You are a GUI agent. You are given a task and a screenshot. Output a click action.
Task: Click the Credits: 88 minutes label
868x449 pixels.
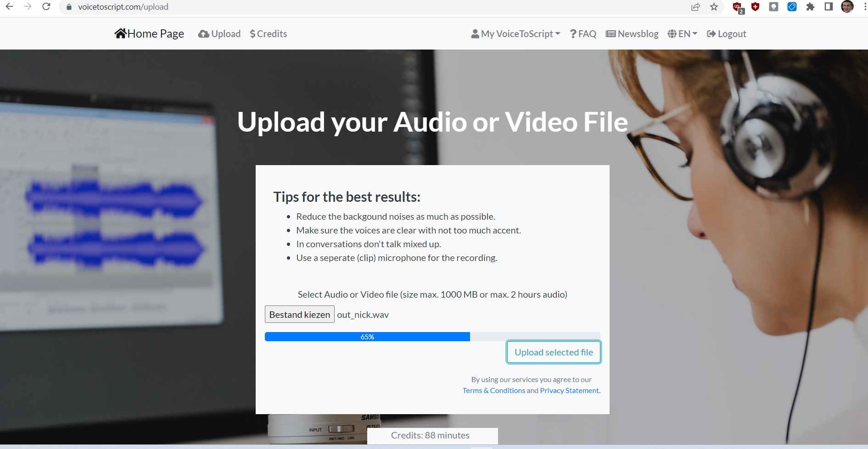[x=430, y=435]
